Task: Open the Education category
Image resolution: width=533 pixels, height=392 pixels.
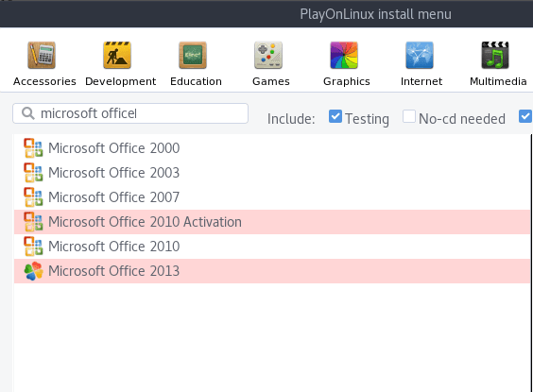Action: pos(196,63)
